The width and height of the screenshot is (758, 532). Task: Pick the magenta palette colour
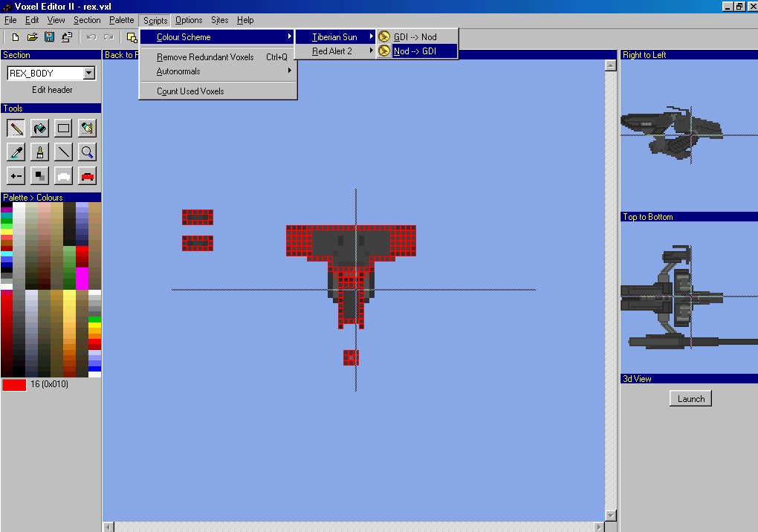(82, 279)
